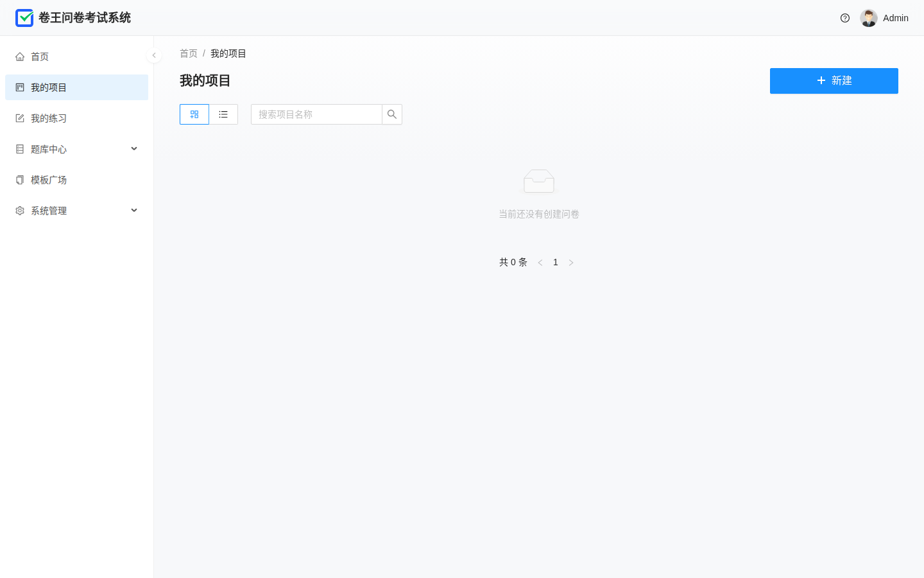Switch to list view
924x578 pixels.
tap(223, 114)
